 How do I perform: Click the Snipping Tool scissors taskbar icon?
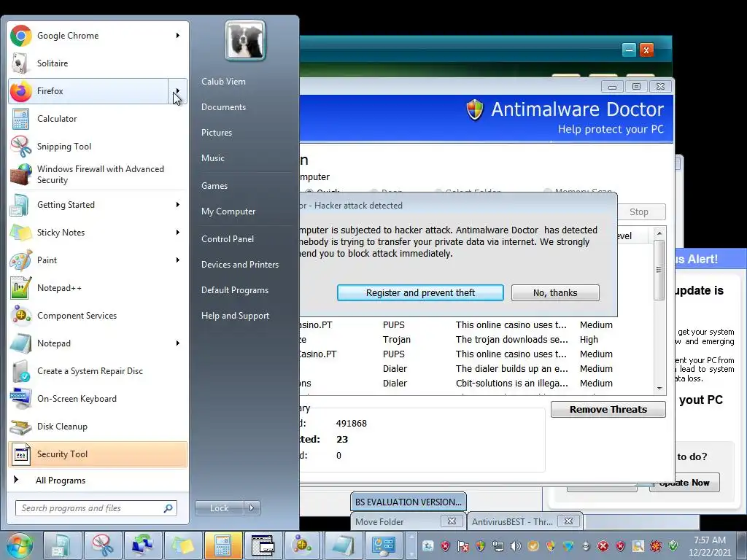tap(102, 545)
